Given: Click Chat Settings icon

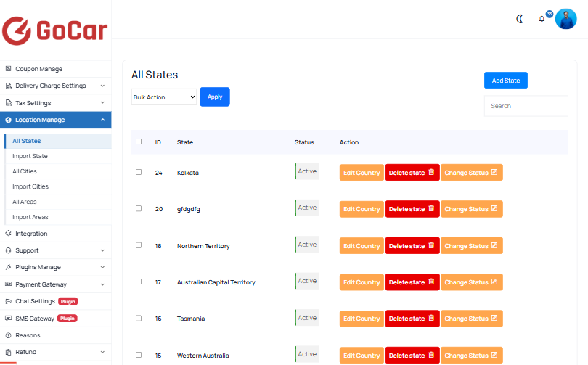Looking at the screenshot, I should (x=8, y=301).
